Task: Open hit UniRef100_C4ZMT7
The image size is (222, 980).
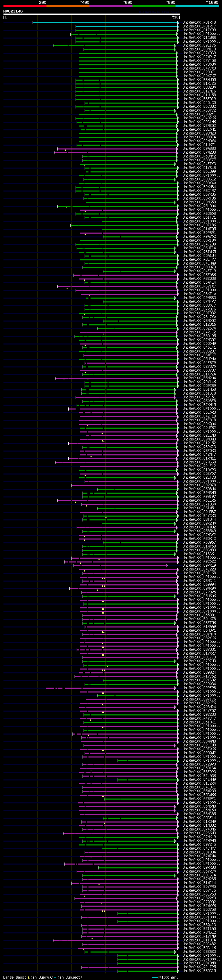Action: click(x=199, y=455)
